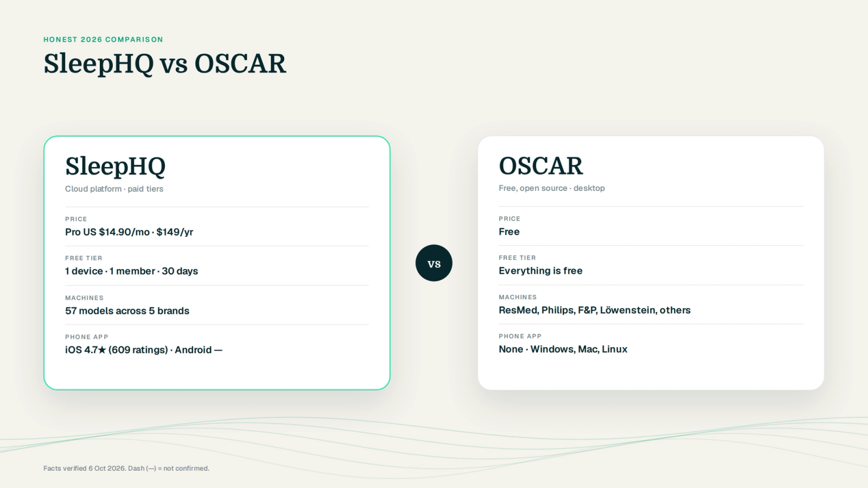
Task: Click the FREE TIER label in OSCAR card
Action: click(517, 258)
